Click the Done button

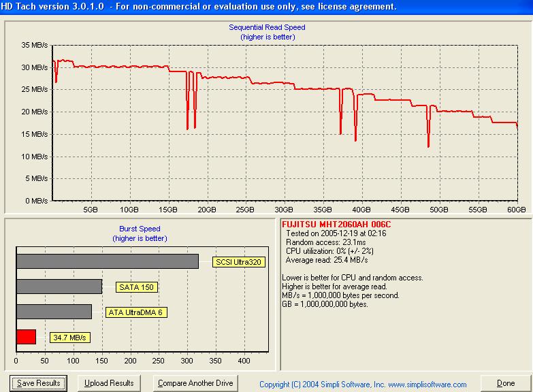point(506,383)
